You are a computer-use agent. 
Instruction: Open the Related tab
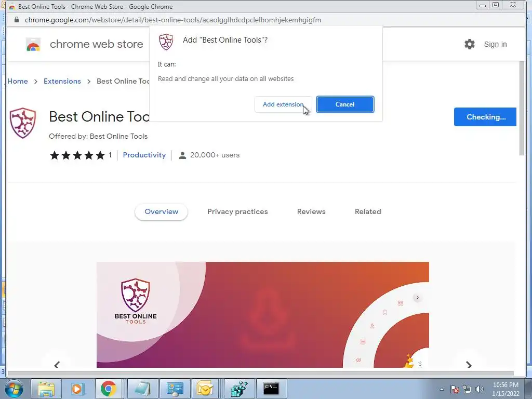(368, 212)
